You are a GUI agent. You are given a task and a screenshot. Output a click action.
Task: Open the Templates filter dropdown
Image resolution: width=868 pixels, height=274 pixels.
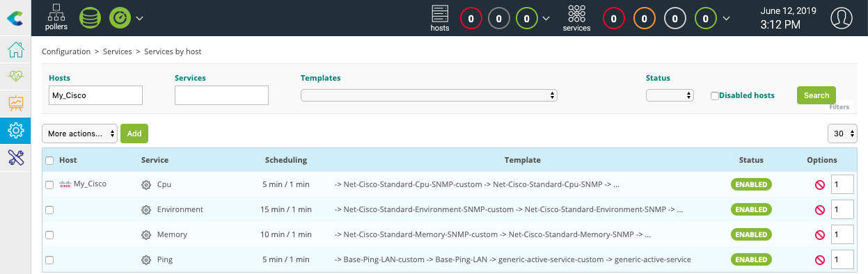click(x=429, y=95)
